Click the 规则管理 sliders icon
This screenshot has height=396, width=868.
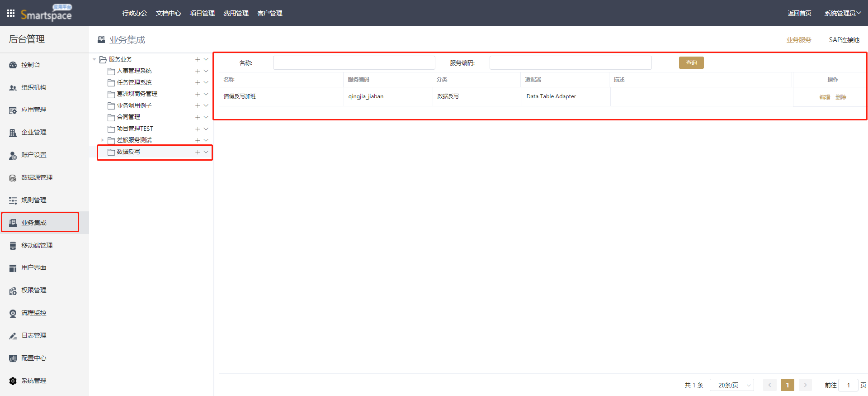(13, 200)
